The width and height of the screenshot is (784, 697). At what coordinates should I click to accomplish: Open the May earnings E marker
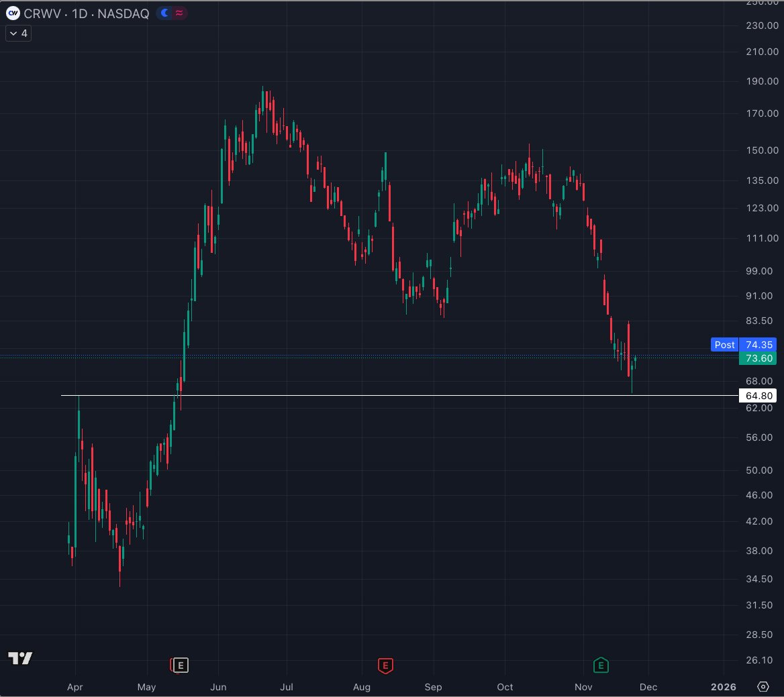click(x=180, y=665)
